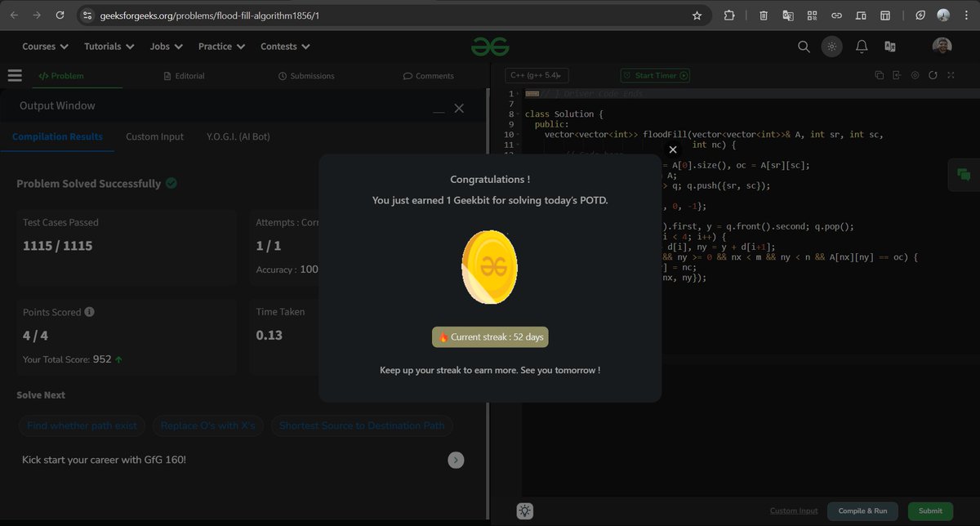Open the browser extensions puzzle icon
This screenshot has height=526, width=980.
729,15
